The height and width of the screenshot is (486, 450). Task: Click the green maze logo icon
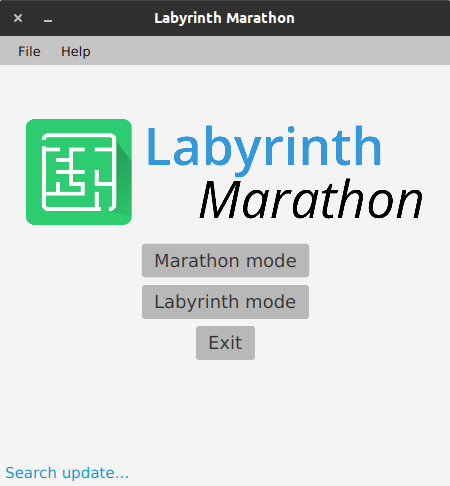click(79, 172)
